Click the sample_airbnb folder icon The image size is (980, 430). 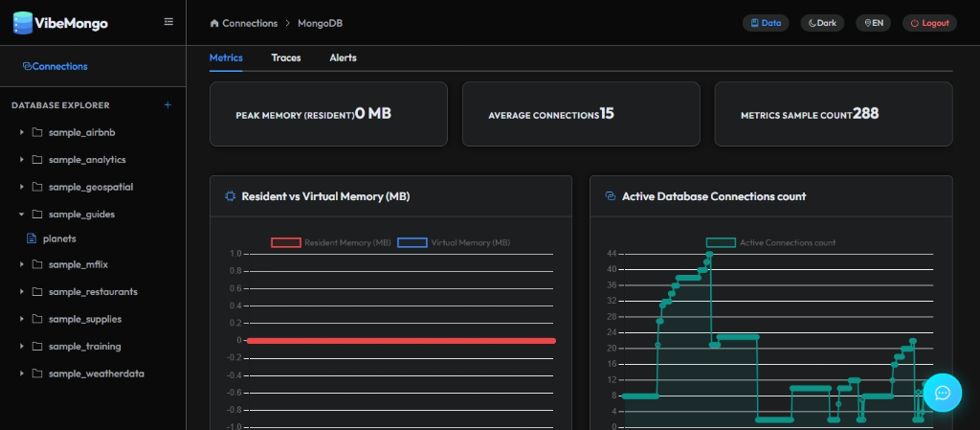[x=37, y=132]
